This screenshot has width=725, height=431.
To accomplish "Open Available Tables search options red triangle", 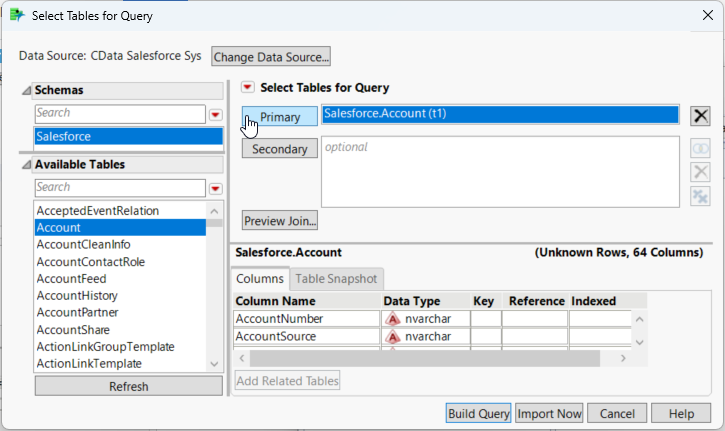I will tap(215, 188).
